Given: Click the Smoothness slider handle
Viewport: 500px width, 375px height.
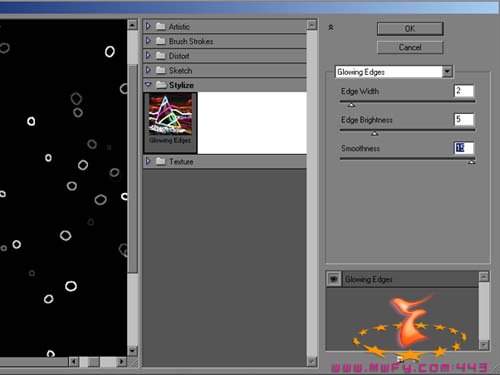Looking at the screenshot, I should (x=471, y=162).
